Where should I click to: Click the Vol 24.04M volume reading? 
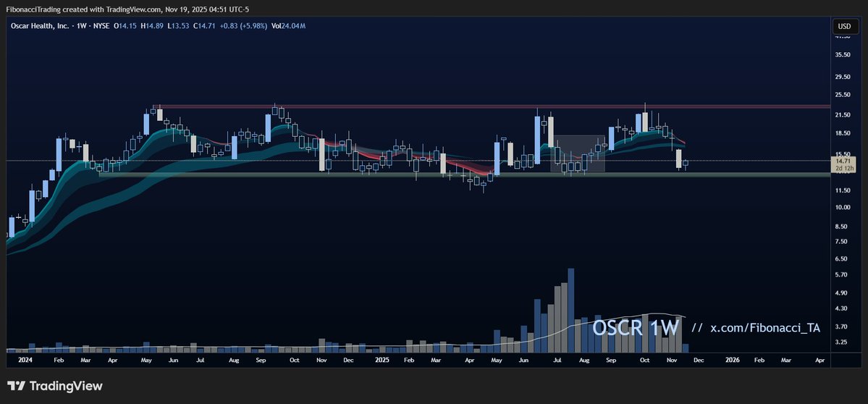tap(289, 26)
